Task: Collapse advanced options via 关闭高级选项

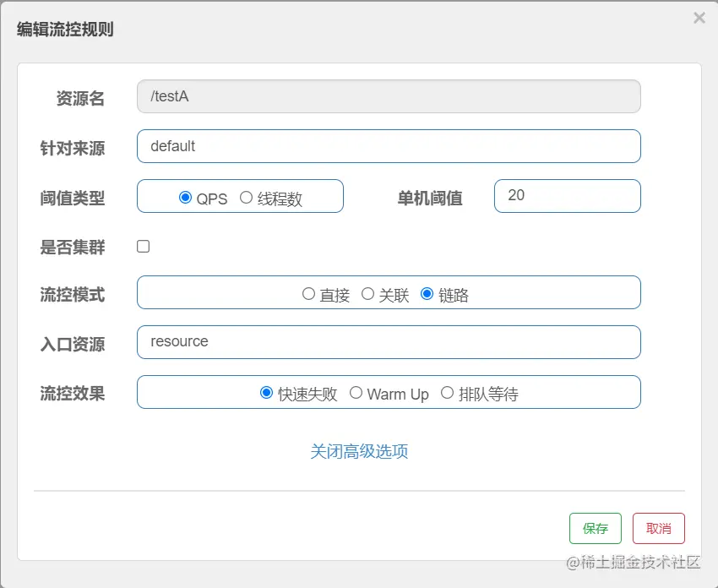Action: (x=359, y=451)
